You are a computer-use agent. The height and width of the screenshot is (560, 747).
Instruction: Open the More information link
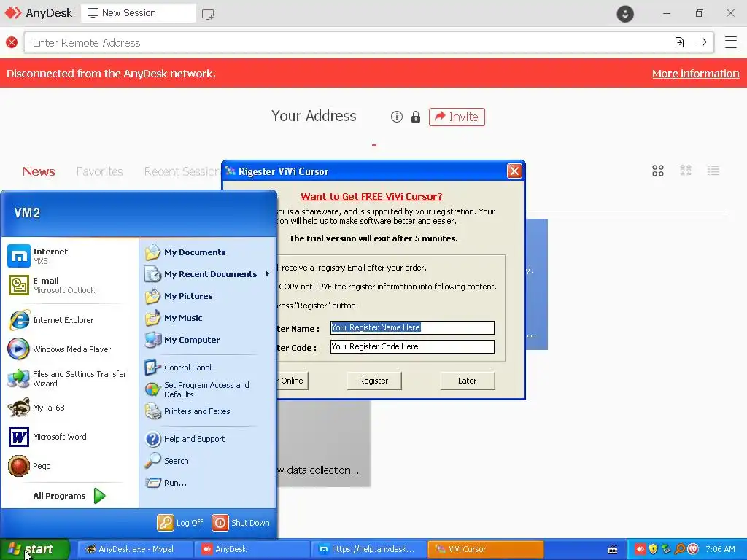click(695, 74)
